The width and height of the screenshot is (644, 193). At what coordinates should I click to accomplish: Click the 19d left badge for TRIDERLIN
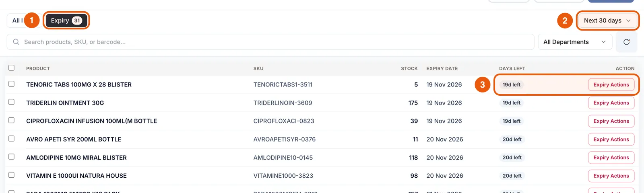tap(512, 103)
